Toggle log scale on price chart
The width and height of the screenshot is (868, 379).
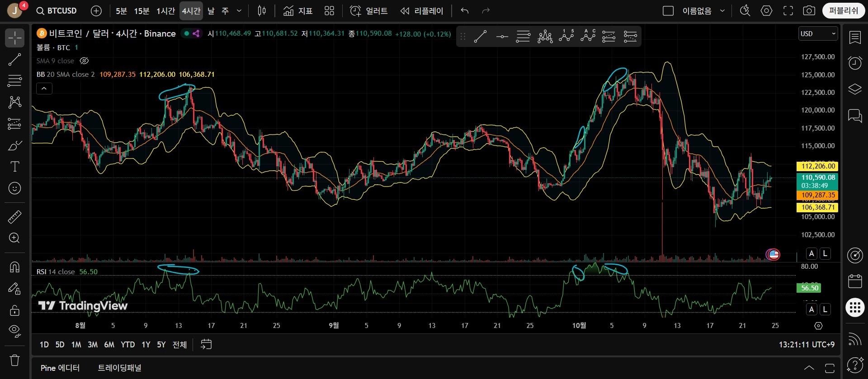pyautogui.click(x=825, y=253)
